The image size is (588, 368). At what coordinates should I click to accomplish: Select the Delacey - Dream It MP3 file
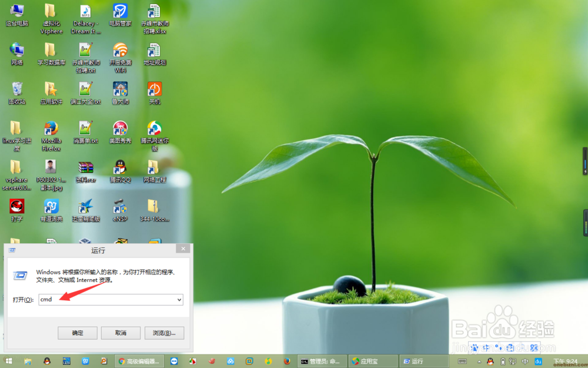86,19
